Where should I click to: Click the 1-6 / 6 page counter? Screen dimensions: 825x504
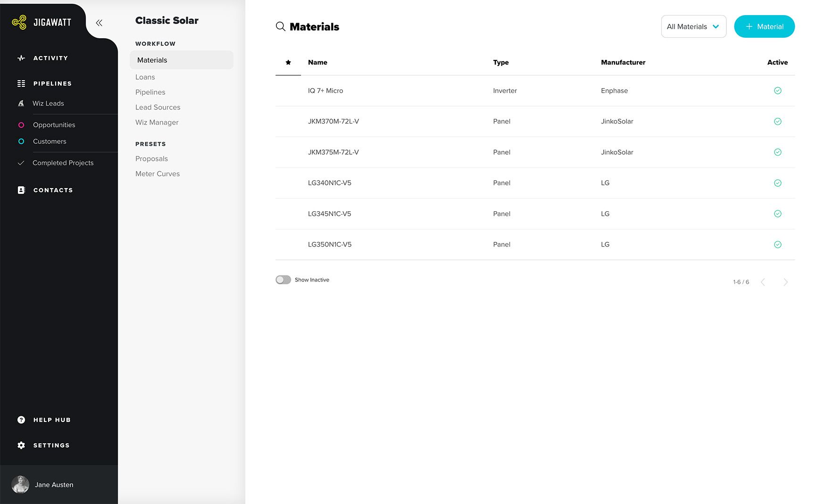[741, 282]
